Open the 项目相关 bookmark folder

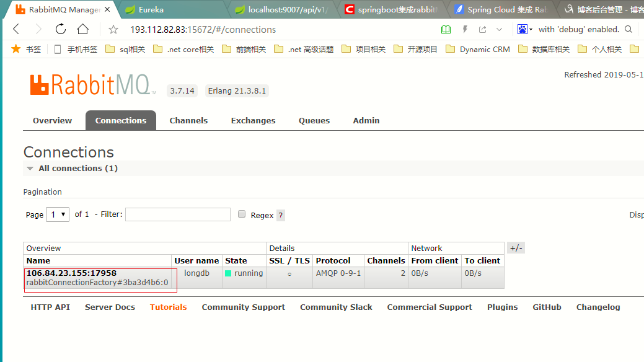363,50
